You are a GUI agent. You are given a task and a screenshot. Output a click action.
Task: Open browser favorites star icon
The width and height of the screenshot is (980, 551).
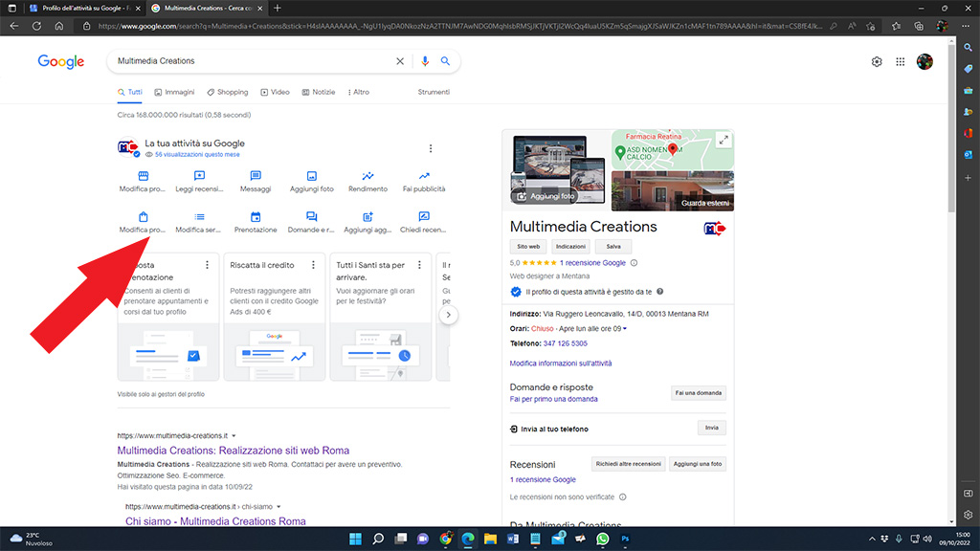(x=896, y=26)
